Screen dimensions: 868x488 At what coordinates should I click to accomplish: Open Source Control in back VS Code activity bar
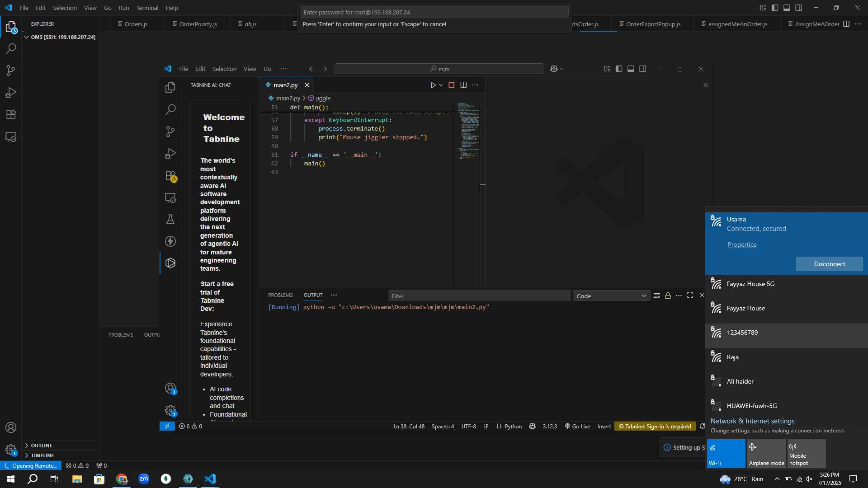click(x=11, y=70)
